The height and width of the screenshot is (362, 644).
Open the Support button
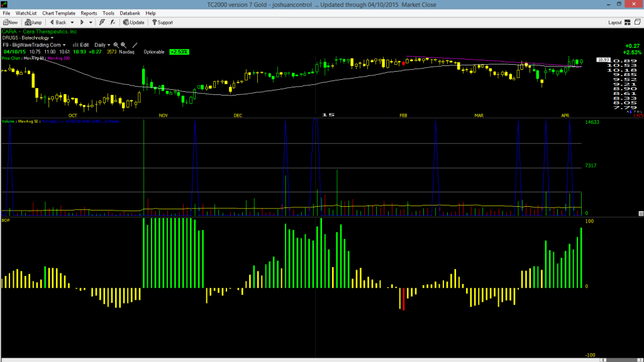click(163, 23)
